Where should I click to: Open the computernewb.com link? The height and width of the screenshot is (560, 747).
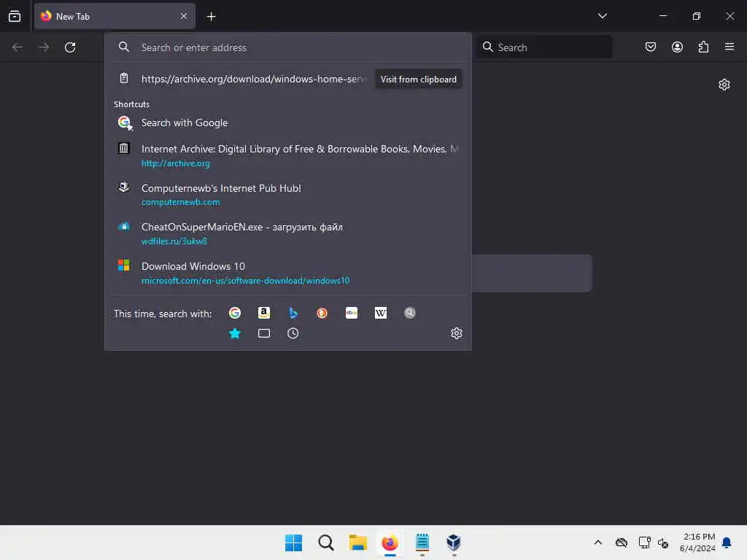point(181,202)
